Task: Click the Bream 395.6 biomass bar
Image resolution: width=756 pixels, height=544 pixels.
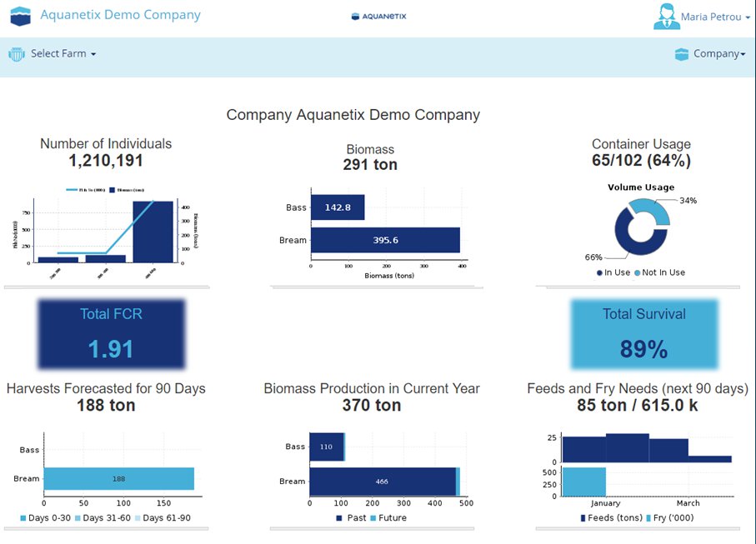Action: 385,240
